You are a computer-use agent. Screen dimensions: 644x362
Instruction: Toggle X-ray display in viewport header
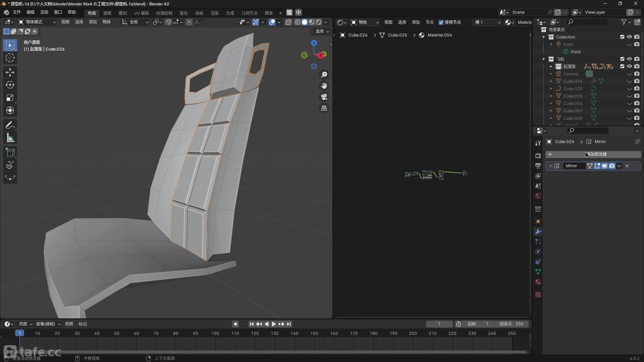tap(288, 22)
